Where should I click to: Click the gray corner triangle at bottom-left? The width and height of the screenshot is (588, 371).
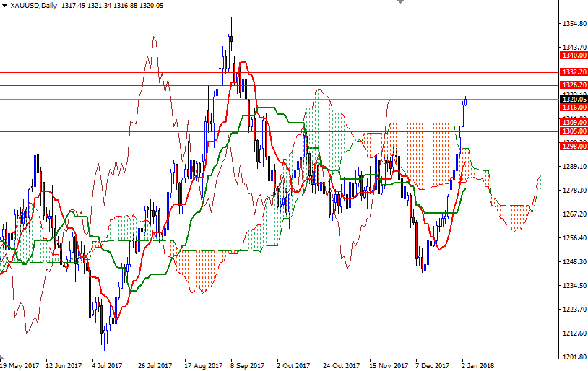pyautogui.click(x=2, y=357)
